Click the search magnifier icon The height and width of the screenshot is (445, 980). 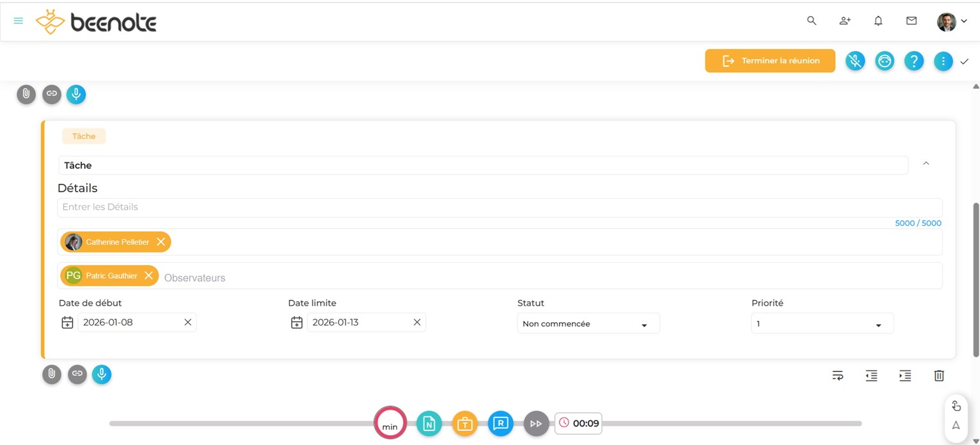pyautogui.click(x=811, y=21)
